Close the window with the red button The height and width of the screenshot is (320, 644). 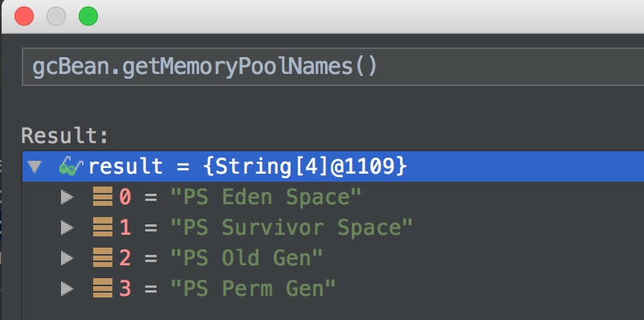pos(24,16)
